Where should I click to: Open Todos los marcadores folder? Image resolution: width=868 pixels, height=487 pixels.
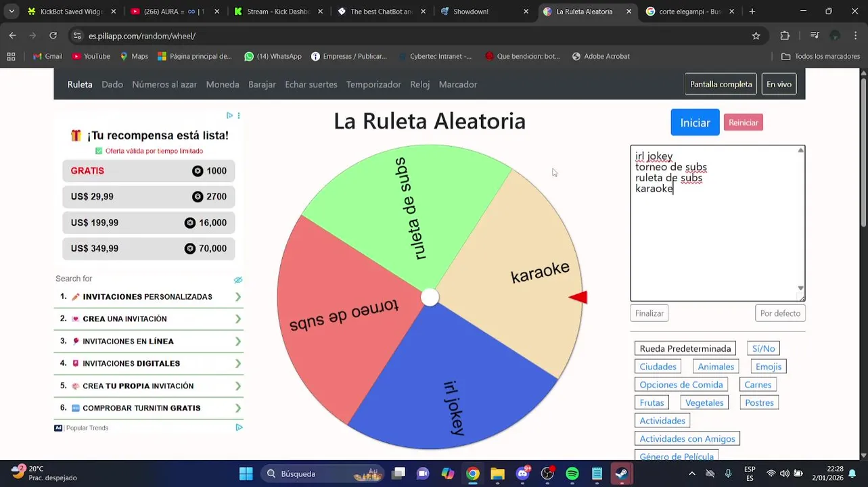pyautogui.click(x=821, y=56)
